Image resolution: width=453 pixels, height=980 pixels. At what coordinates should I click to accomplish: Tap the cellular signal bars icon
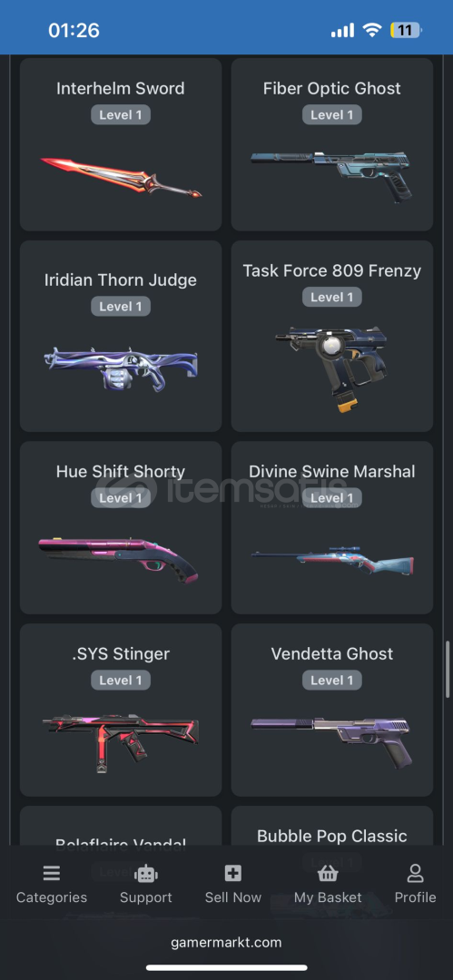[342, 31]
